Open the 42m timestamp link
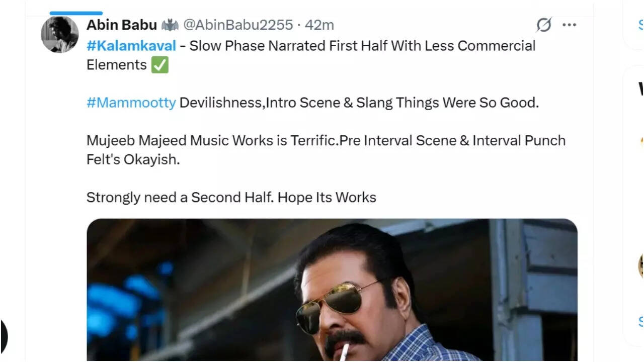Image resolution: width=644 pixels, height=362 pixels. pos(320,25)
